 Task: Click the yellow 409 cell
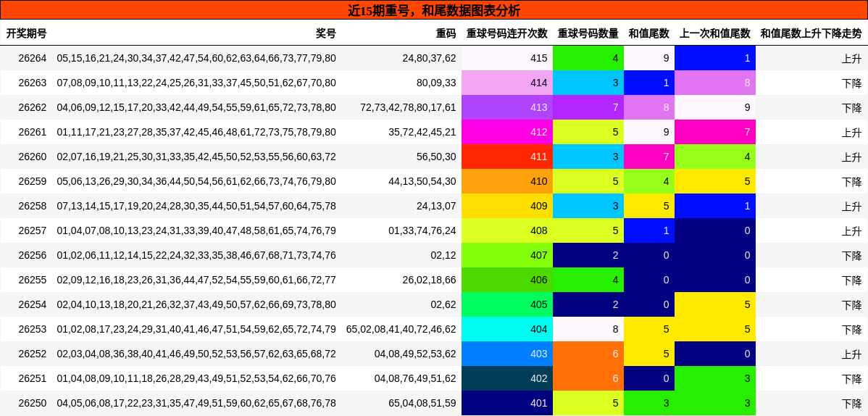[x=507, y=206]
